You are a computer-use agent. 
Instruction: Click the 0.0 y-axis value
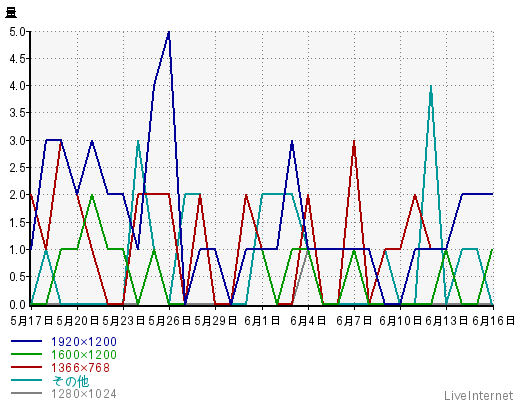tap(17, 304)
